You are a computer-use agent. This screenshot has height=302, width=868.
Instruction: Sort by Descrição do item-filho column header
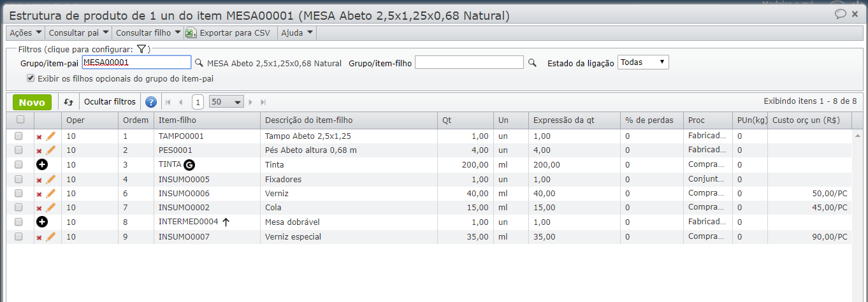click(x=349, y=120)
